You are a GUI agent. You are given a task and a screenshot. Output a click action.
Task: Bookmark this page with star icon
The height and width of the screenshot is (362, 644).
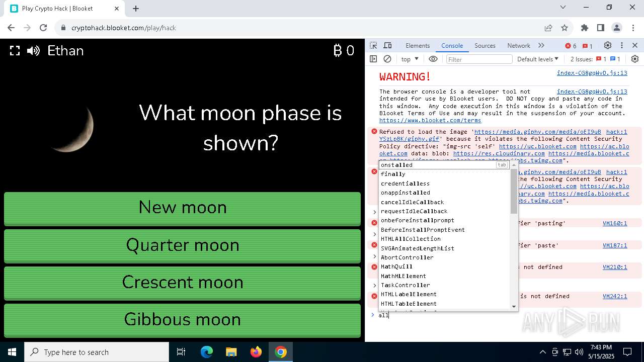click(565, 28)
